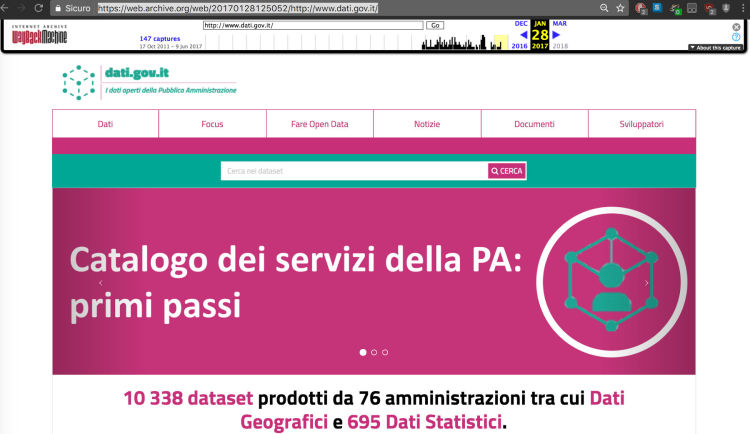Screen dimensions: 750x434
Task: Go to next capture with right blue arrow
Action: tap(556, 34)
